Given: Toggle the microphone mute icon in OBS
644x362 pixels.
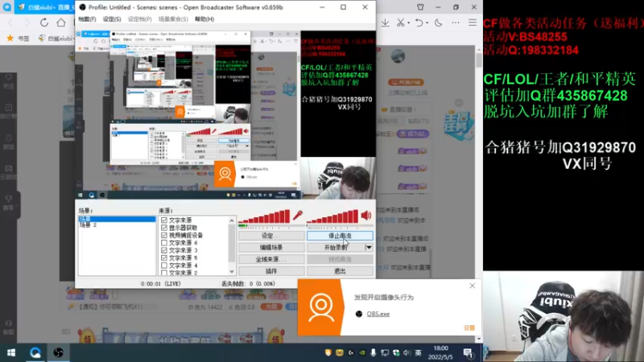Looking at the screenshot, I should click(x=298, y=215).
